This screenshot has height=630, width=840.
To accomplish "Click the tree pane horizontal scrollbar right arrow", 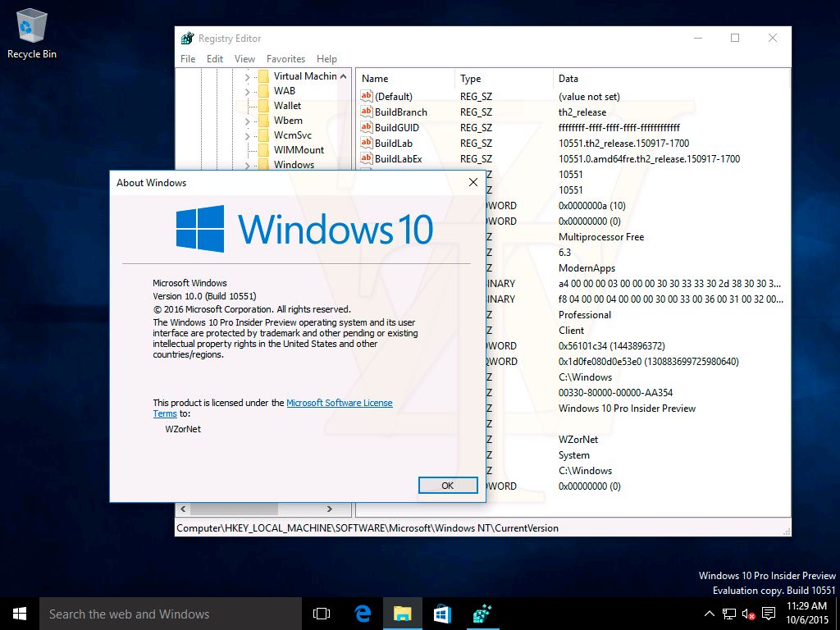I will [x=329, y=509].
